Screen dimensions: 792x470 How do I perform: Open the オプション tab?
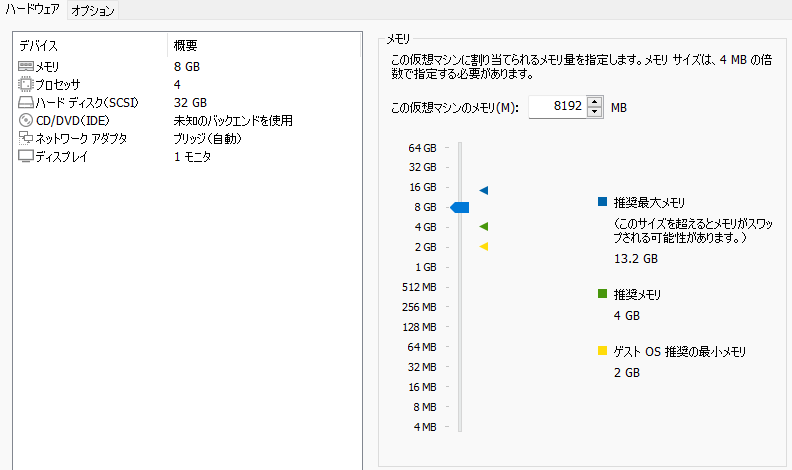coord(93,11)
